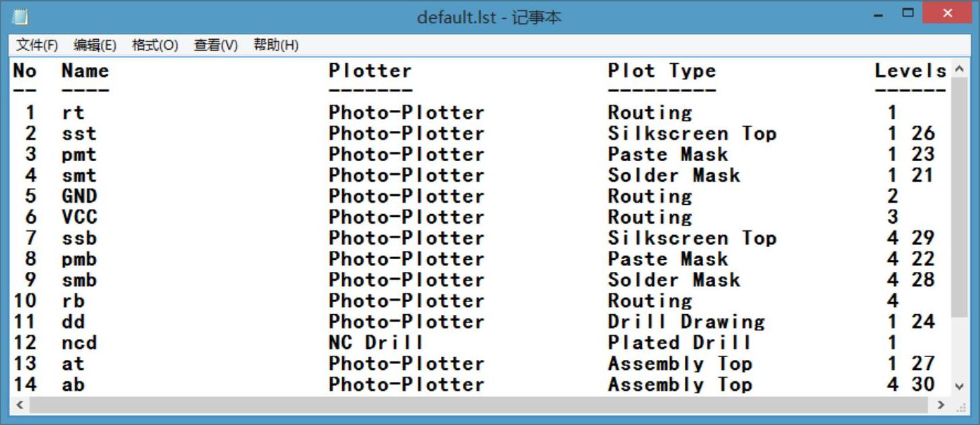
Task: Open the 文件(F) menu
Action: 37,45
